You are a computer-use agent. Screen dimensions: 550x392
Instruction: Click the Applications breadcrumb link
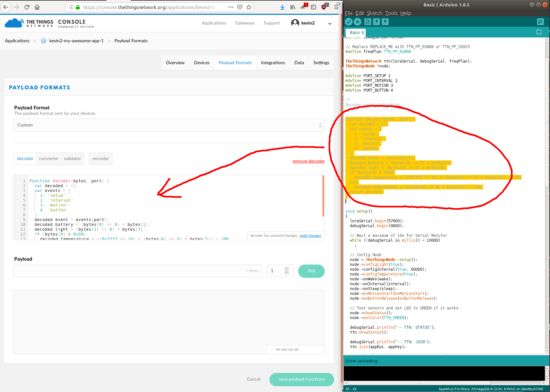17,41
